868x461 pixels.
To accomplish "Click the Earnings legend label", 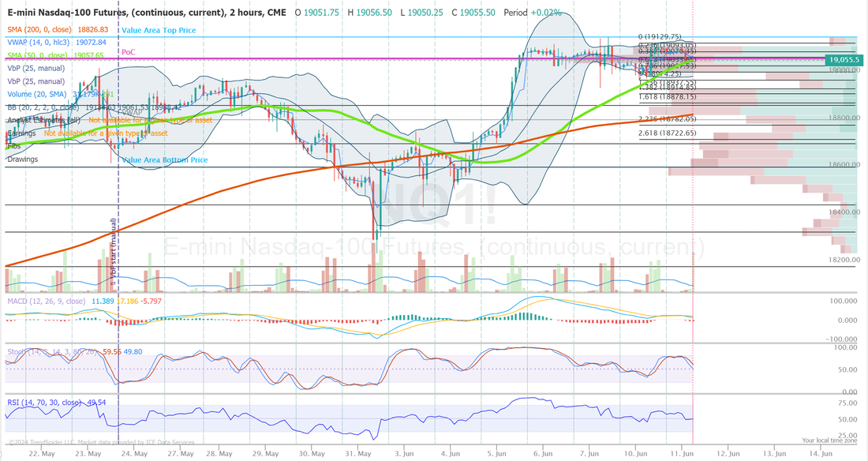I will coord(21,133).
